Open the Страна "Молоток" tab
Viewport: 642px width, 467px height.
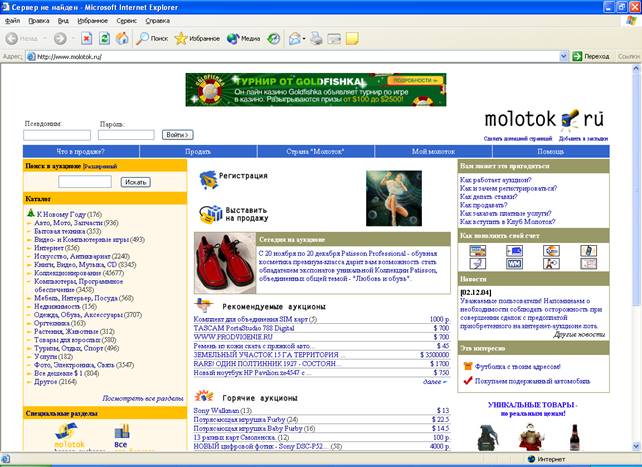(x=315, y=151)
